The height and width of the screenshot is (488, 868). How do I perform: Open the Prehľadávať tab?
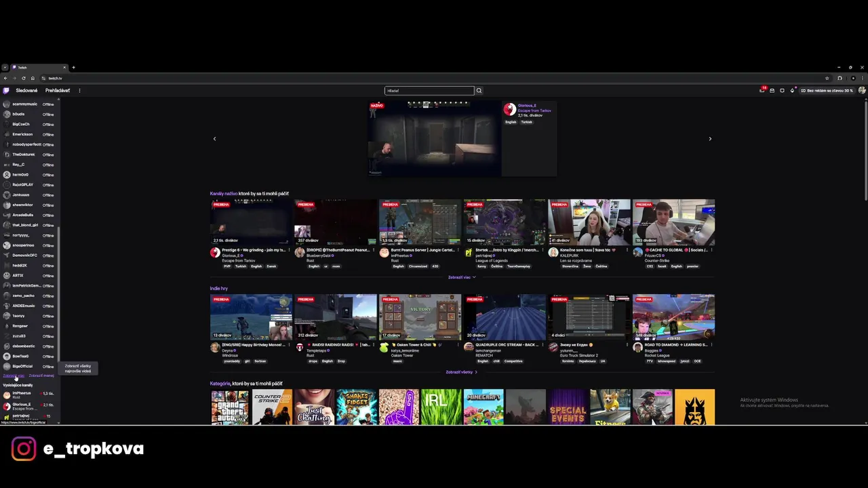coord(58,90)
